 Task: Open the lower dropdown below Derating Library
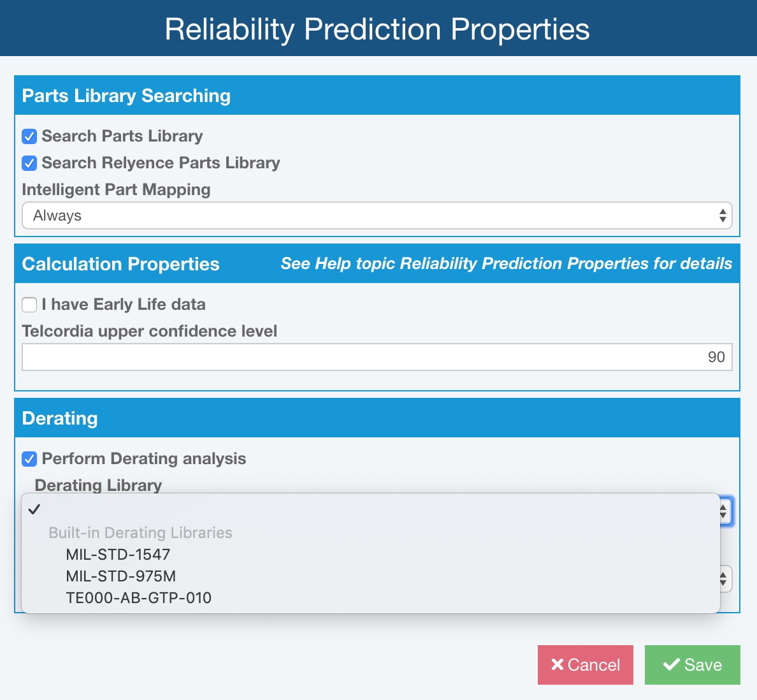(x=724, y=579)
